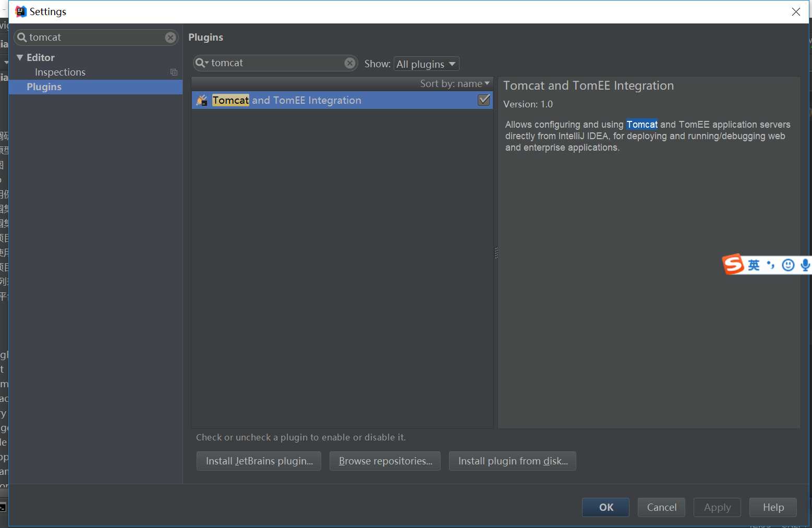Click the Editor category label
The image size is (812, 528).
(41, 57)
